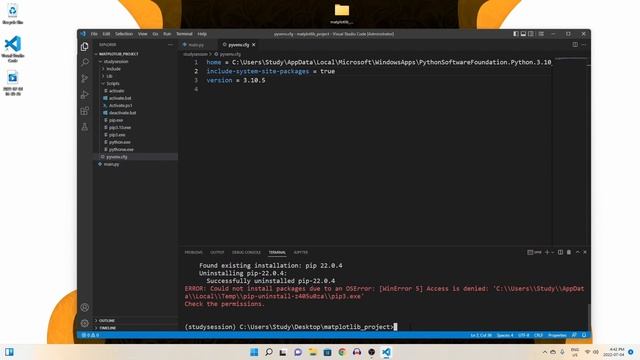Open the Search view in activity bar
This screenshot has height=360, width=640.
pos(84,62)
